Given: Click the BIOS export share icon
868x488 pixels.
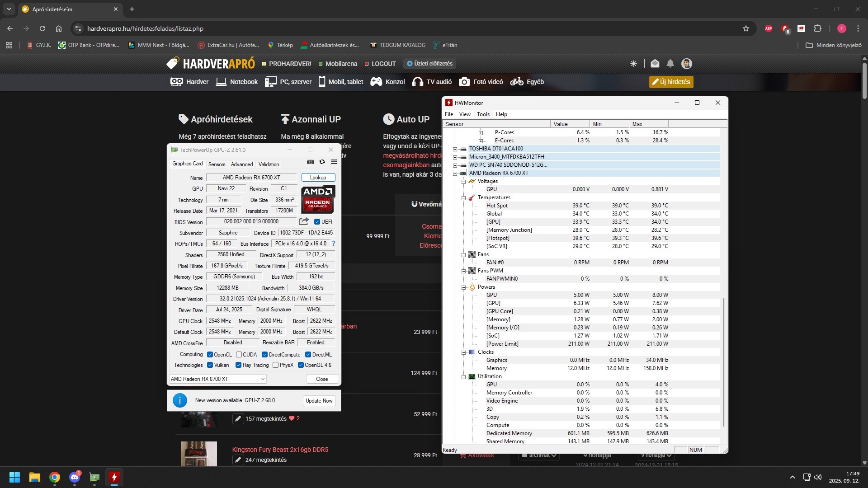Looking at the screenshot, I should [304, 221].
